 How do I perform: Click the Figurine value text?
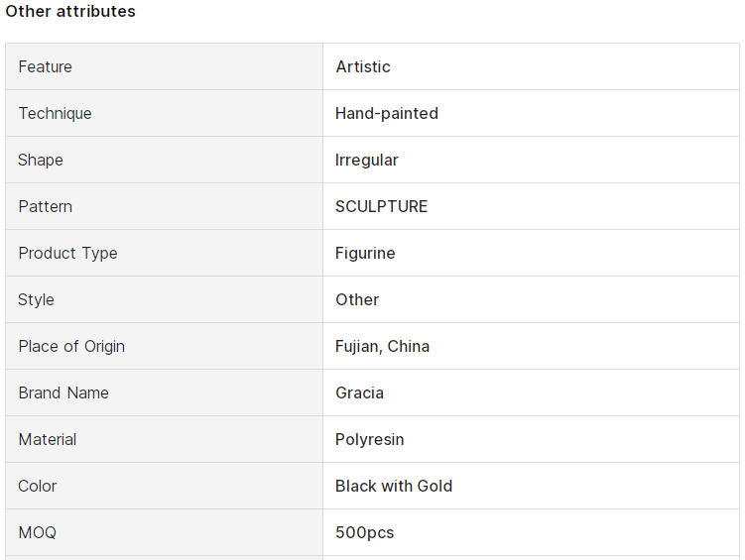[365, 253]
